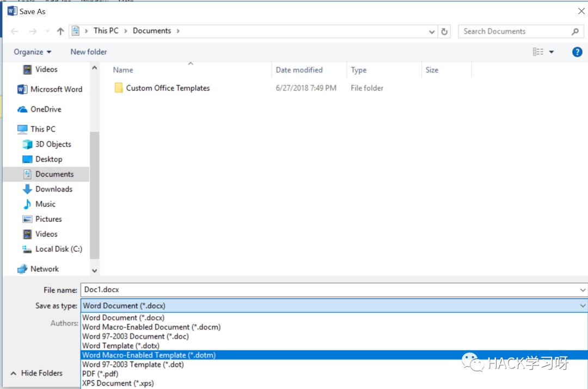Sort files by Date modified column
The image size is (588, 389).
click(x=299, y=70)
